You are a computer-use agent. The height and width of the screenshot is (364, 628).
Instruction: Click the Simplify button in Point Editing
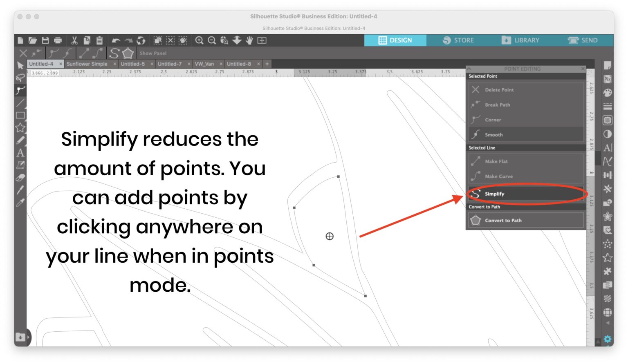coord(525,194)
